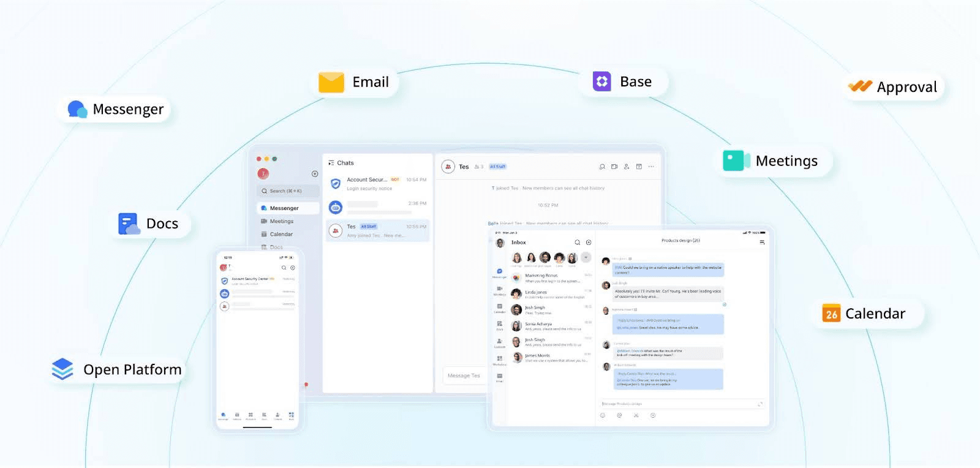Add a member to the Tes chat

627,167
